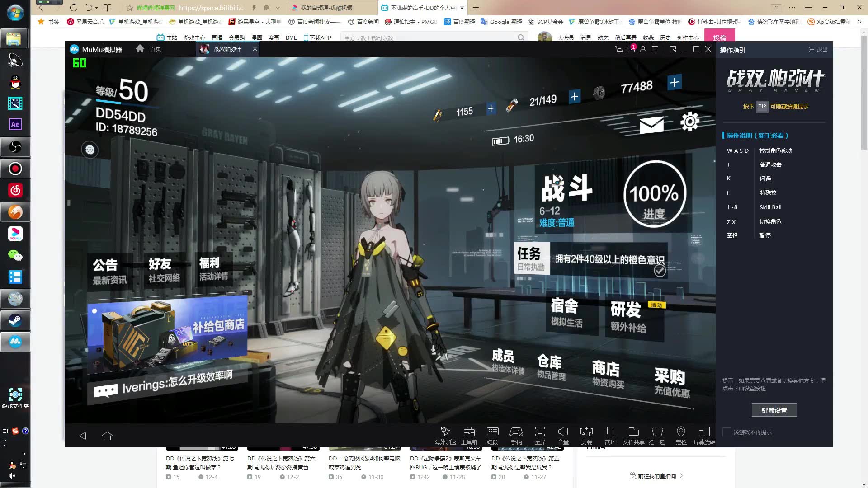Open a new browser tab
This screenshot has height=488, width=868.
click(476, 8)
